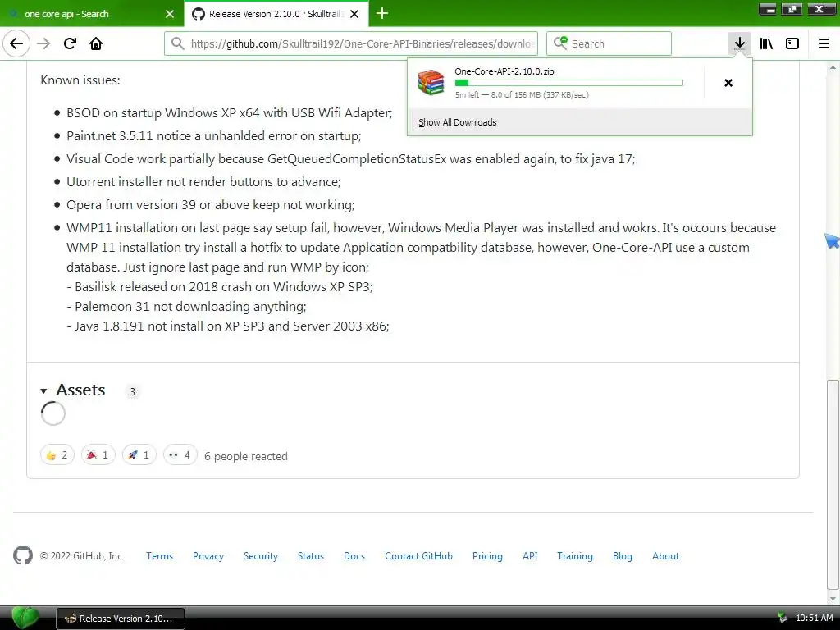Click the forward navigation arrow
The height and width of the screenshot is (630, 840).
44,43
